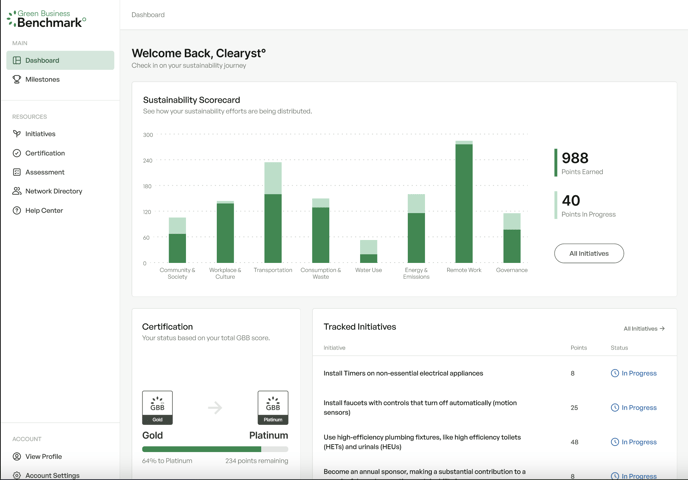Click In Progress status for faucets initiative

(x=634, y=408)
